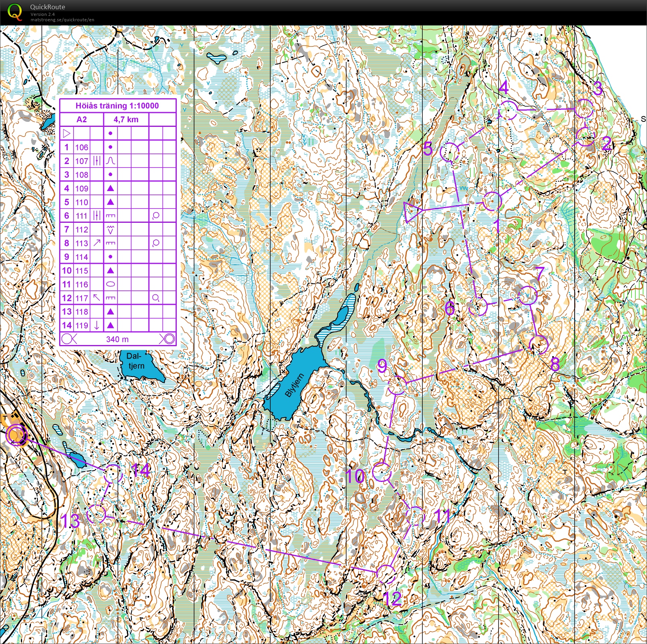Click the last-control circle symbol at table bottom left

69,339
